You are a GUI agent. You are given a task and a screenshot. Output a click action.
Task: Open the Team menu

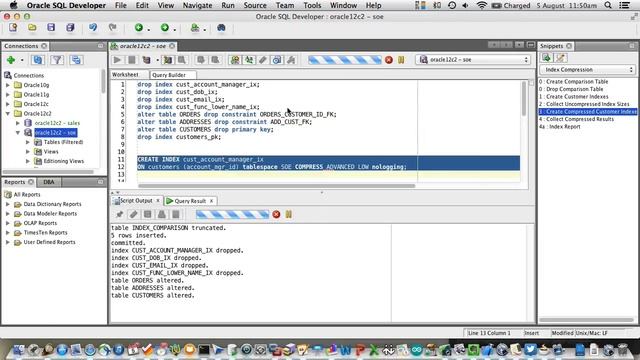point(285,5)
